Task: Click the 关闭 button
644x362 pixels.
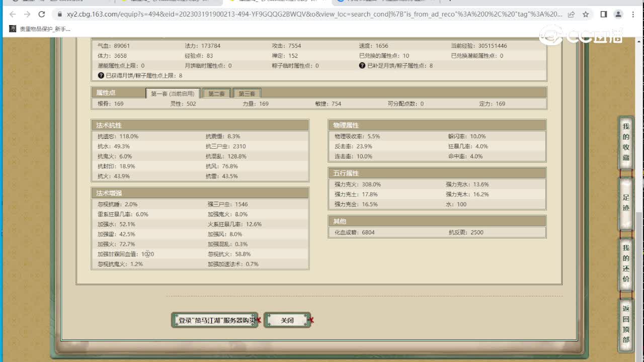Action: [x=287, y=320]
